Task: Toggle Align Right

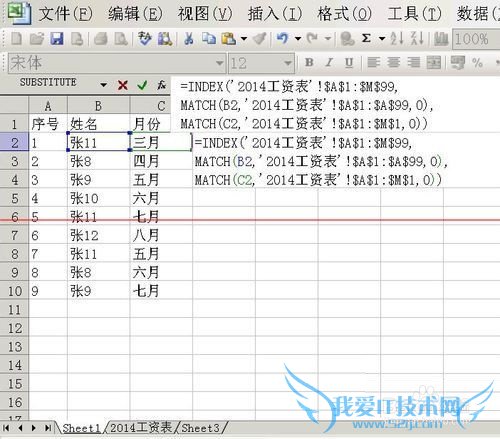Action: tap(414, 62)
